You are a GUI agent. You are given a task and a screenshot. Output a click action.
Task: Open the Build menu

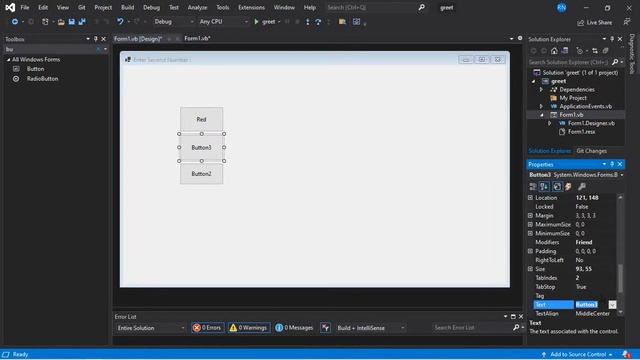127,7
